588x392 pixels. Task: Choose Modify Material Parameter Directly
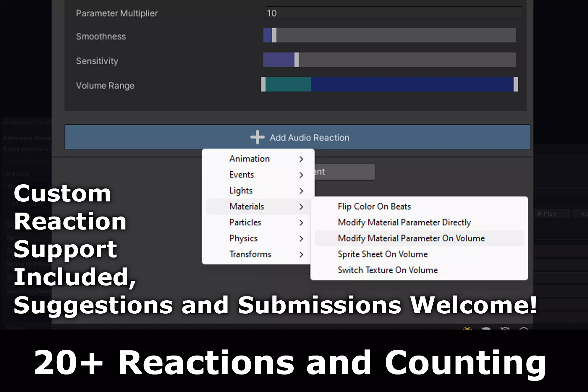(x=404, y=223)
